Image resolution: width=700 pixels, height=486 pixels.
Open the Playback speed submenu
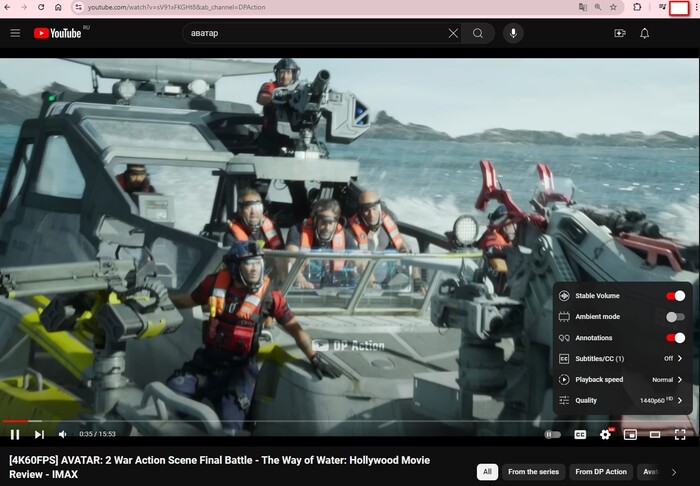(x=622, y=379)
